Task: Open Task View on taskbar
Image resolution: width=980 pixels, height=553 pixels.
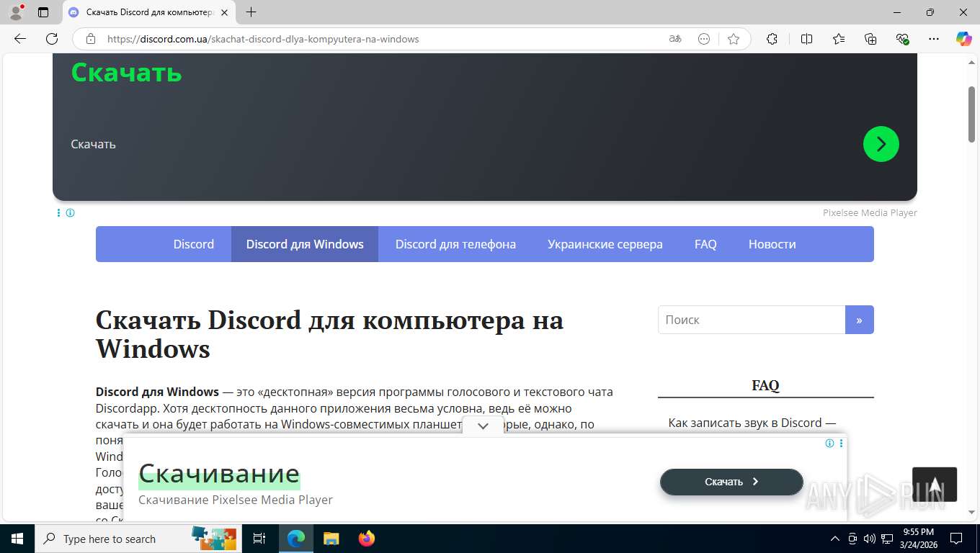Action: pos(259,539)
